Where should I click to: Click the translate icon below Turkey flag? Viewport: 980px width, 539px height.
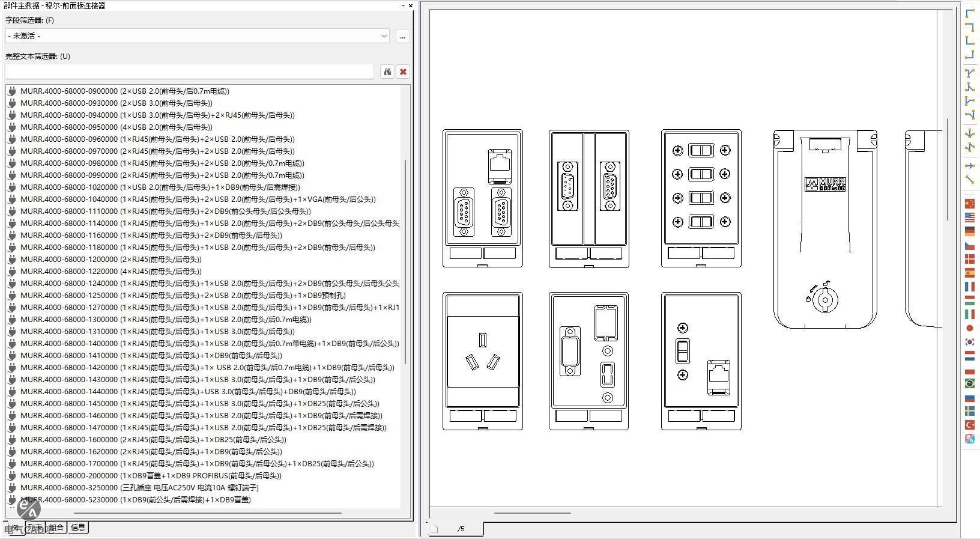coord(969,439)
